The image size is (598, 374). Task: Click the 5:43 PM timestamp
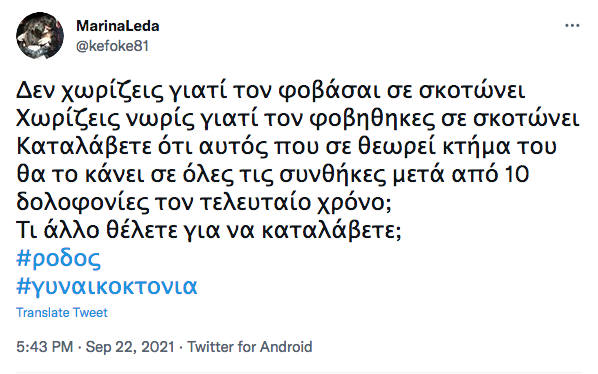click(45, 347)
